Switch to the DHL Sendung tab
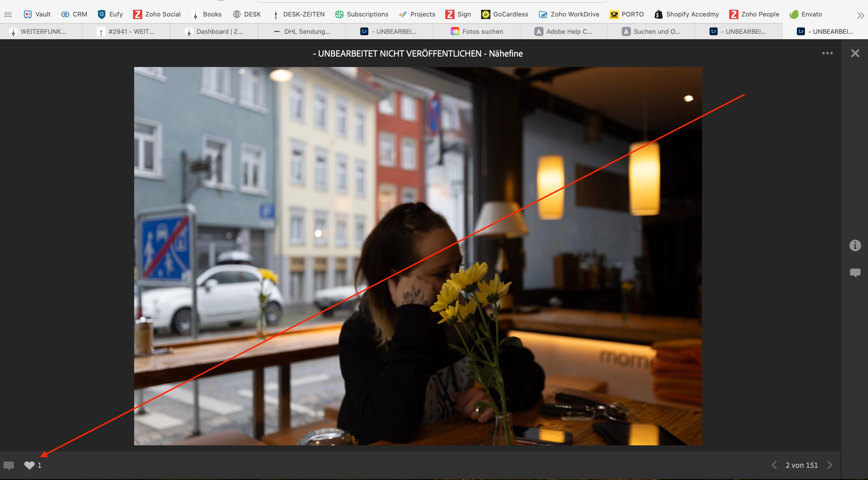 (x=302, y=32)
